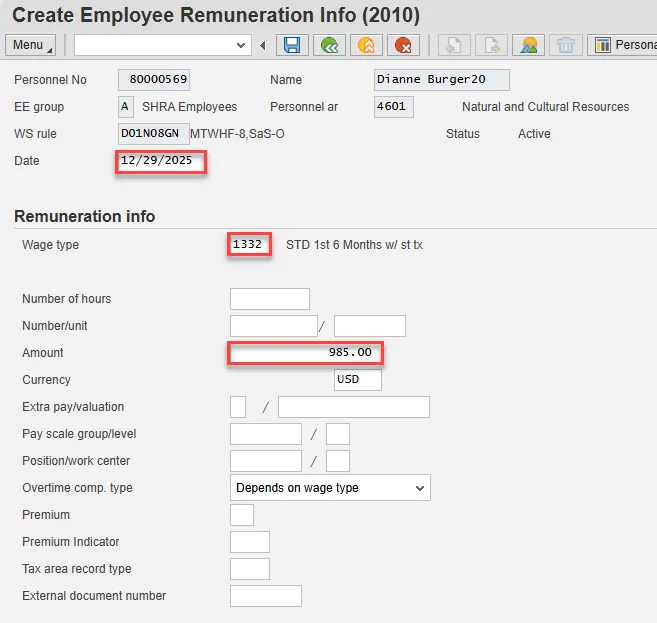Open the Menu button
Image resolution: width=657 pixels, height=623 pixels.
pos(32,45)
